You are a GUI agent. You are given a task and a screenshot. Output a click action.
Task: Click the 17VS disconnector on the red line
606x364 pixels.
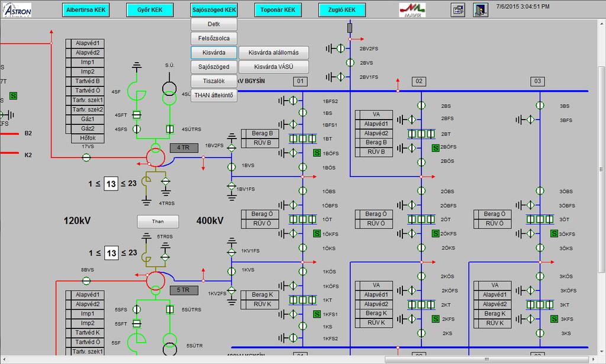[86, 157]
